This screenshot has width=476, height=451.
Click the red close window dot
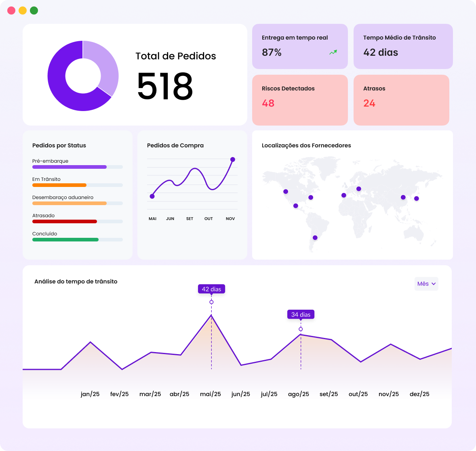coord(11,10)
